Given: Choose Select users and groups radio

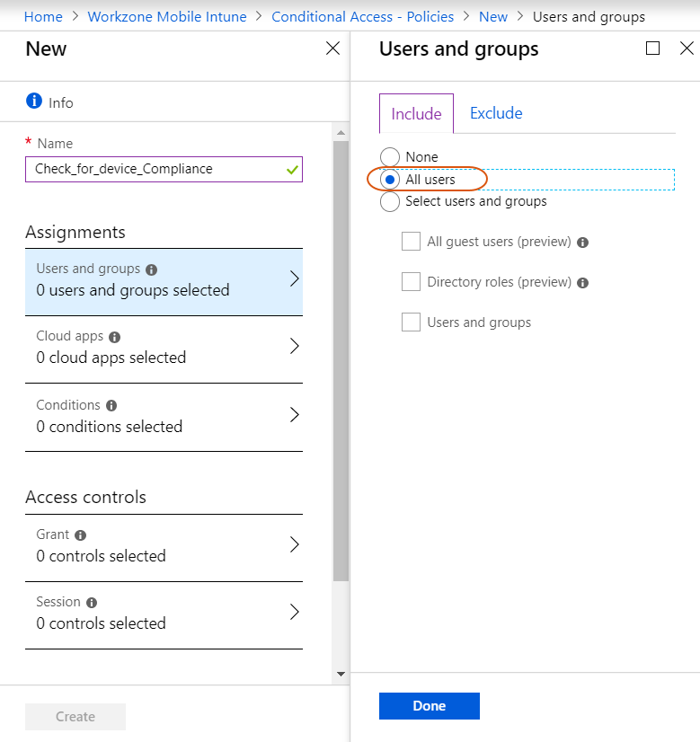Looking at the screenshot, I should pyautogui.click(x=390, y=201).
